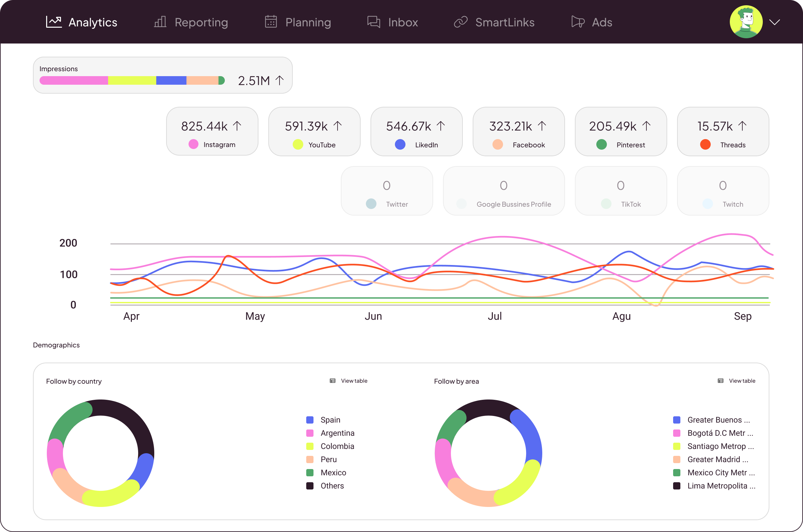Toggle the YouTube impressions card
Image resolution: width=803 pixels, height=532 pixels.
click(x=314, y=131)
